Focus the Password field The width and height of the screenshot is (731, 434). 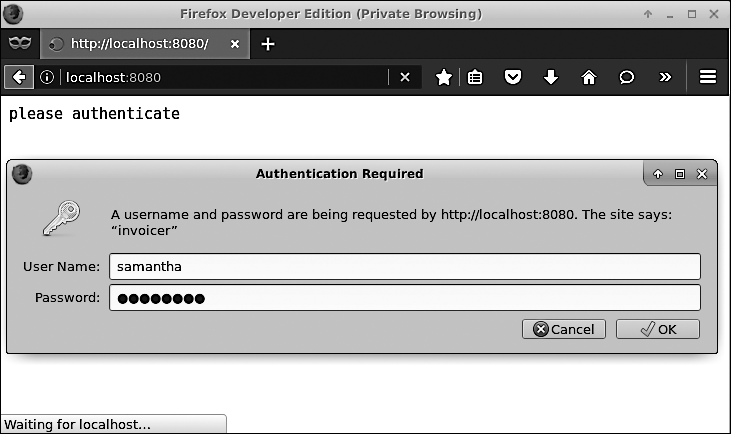coord(405,297)
